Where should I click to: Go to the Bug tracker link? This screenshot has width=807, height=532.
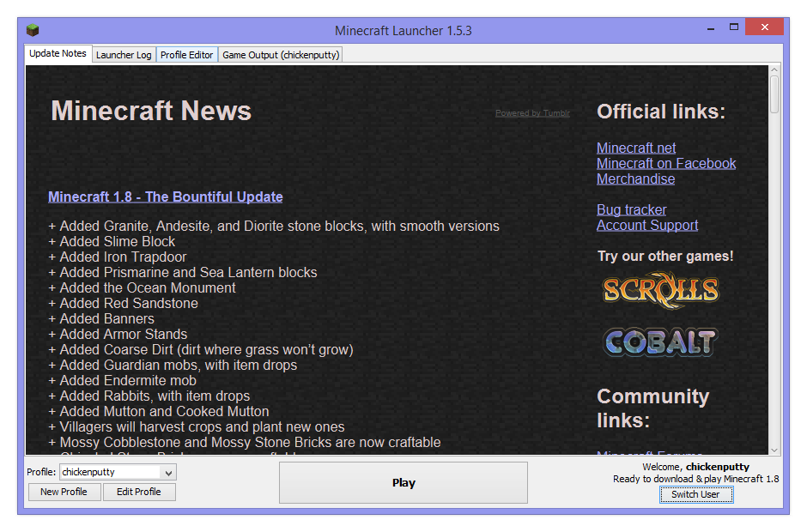click(632, 210)
